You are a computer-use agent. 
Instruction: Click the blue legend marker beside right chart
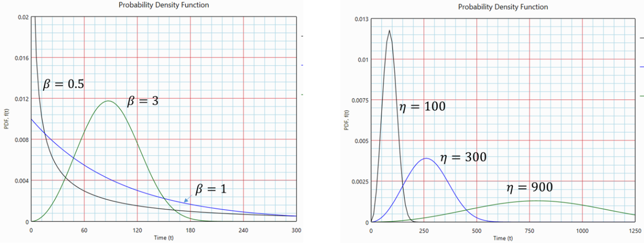[642, 66]
